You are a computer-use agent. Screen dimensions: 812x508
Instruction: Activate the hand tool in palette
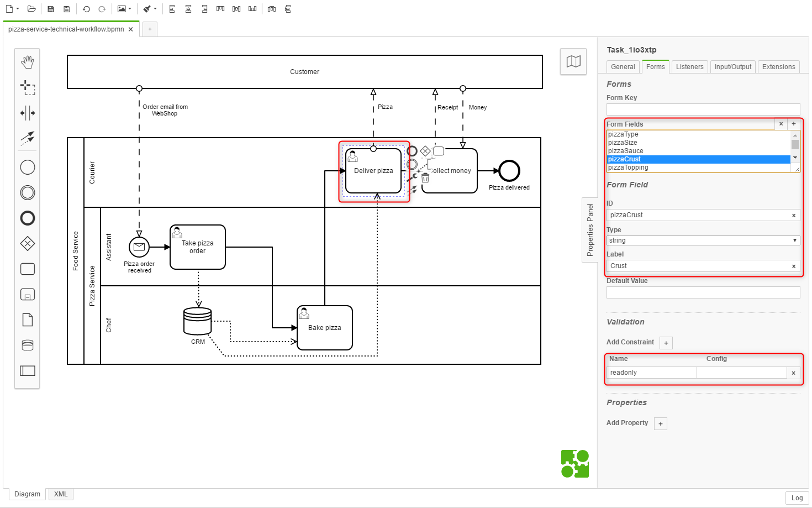pos(28,62)
